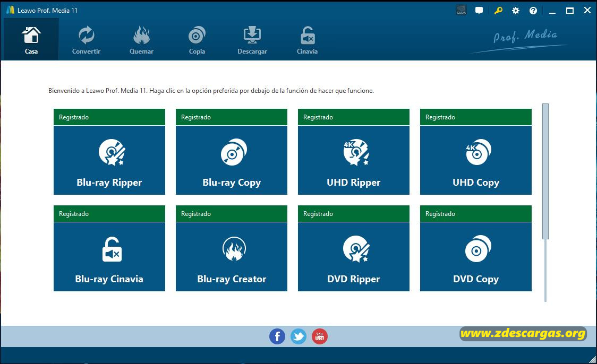Switch to the Convertir tab
597x364 pixels.
pyautogui.click(x=87, y=40)
